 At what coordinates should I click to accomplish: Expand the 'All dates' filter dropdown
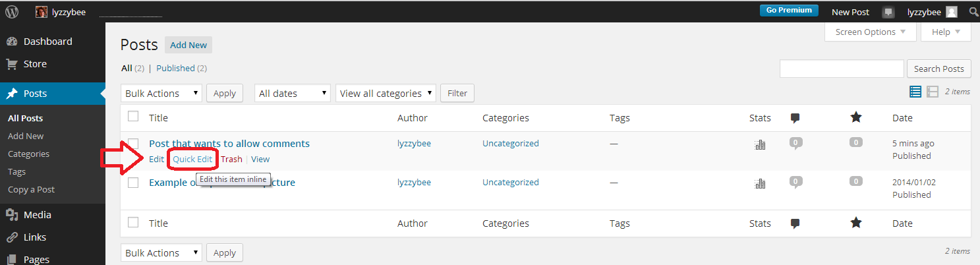[293, 94]
